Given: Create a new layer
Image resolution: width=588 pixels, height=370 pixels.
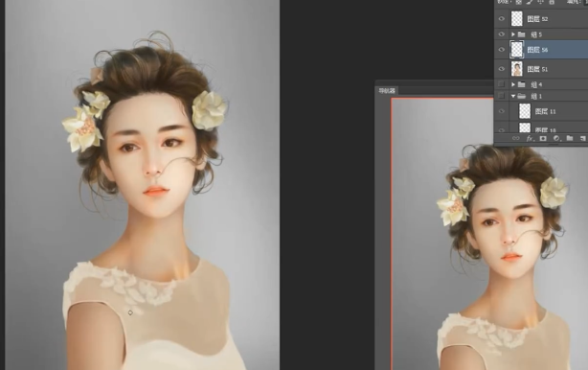Looking at the screenshot, I should tap(583, 138).
